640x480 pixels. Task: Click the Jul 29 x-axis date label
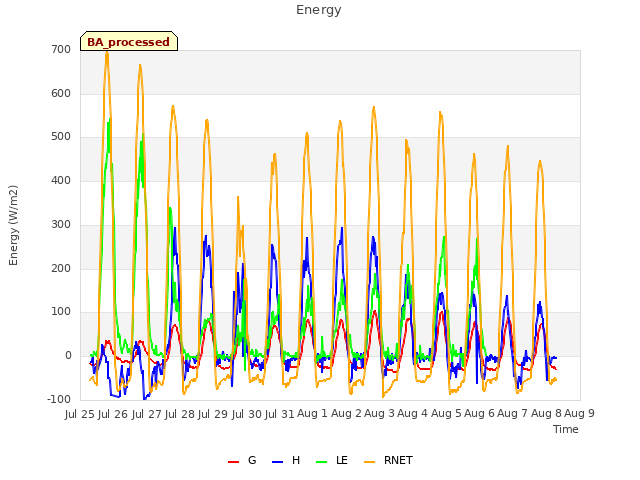(x=213, y=414)
